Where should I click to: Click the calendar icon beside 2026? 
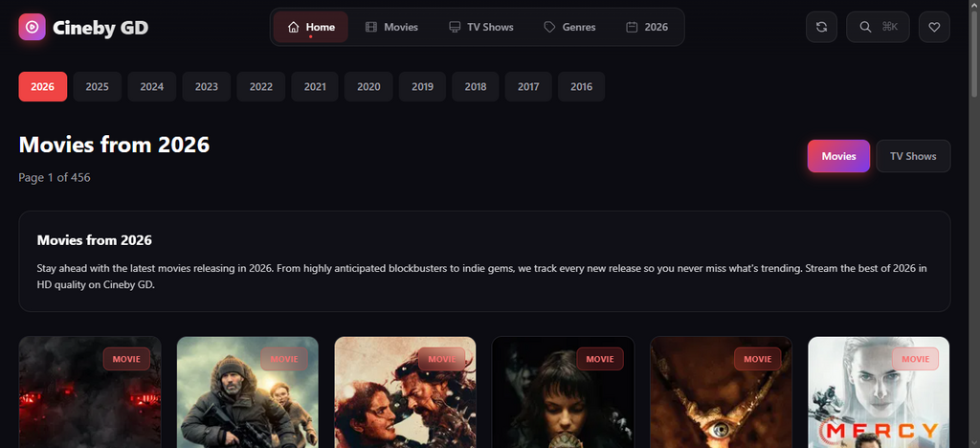coord(632,27)
